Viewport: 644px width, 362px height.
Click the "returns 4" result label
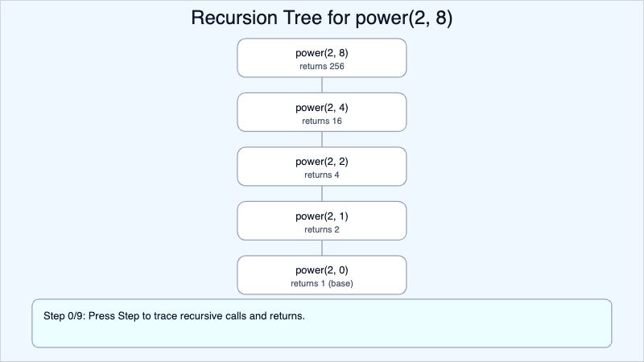click(x=322, y=175)
